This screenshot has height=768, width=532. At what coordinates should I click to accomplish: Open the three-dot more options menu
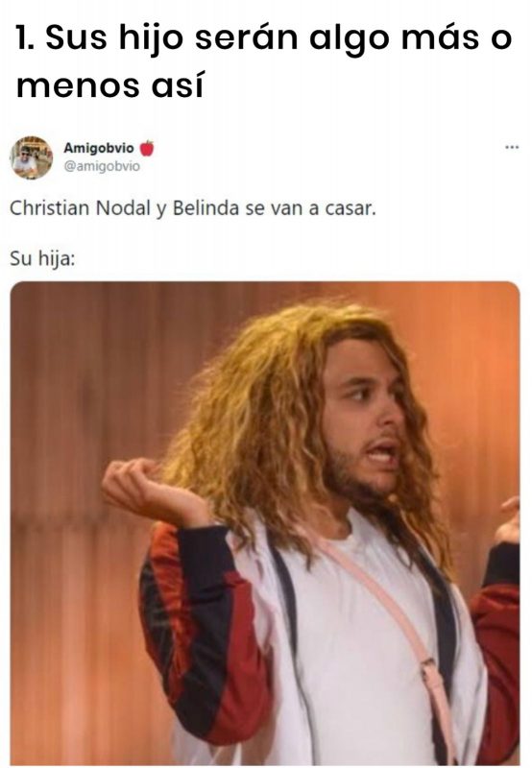(512, 147)
